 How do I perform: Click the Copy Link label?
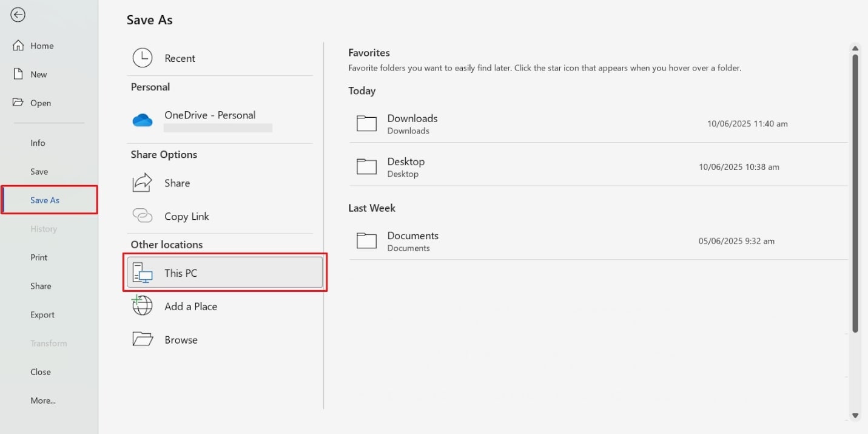tap(187, 216)
